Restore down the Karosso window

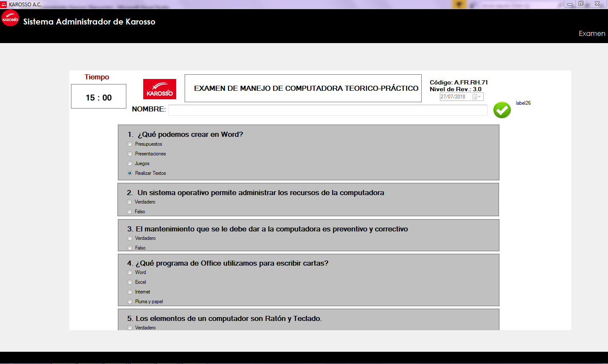tap(581, 4)
